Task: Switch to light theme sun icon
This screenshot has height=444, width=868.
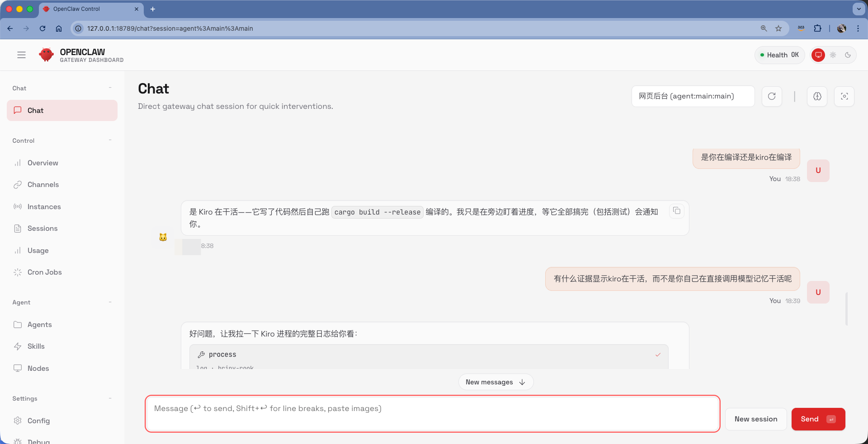Action: click(x=833, y=55)
